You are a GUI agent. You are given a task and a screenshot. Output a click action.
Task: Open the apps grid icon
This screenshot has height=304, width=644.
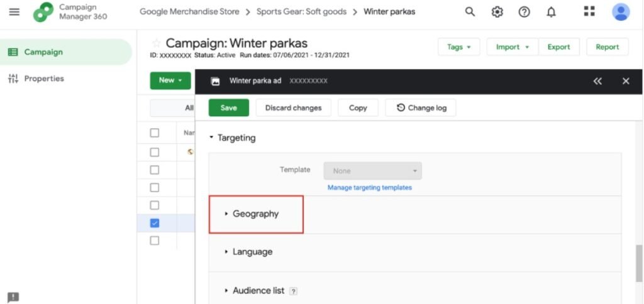tap(589, 11)
